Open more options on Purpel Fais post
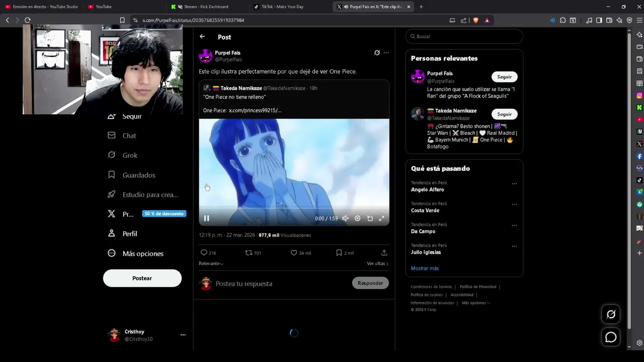This screenshot has height=362, width=644. pyautogui.click(x=386, y=53)
